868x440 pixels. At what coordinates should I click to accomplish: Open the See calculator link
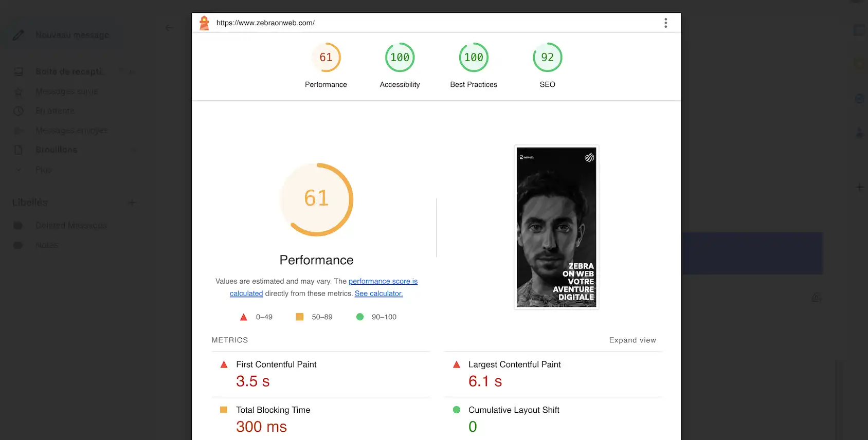(x=379, y=294)
